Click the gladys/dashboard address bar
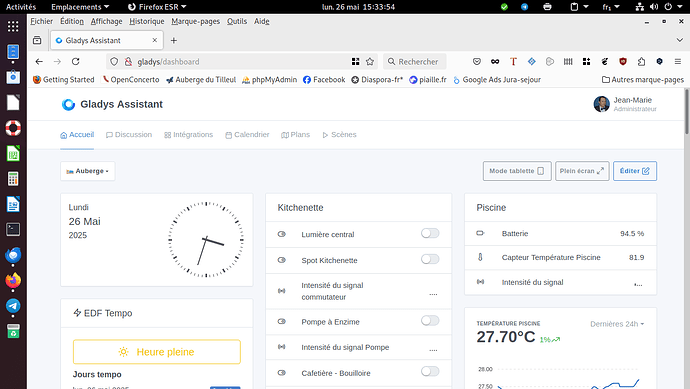This screenshot has width=690, height=389. [x=242, y=62]
